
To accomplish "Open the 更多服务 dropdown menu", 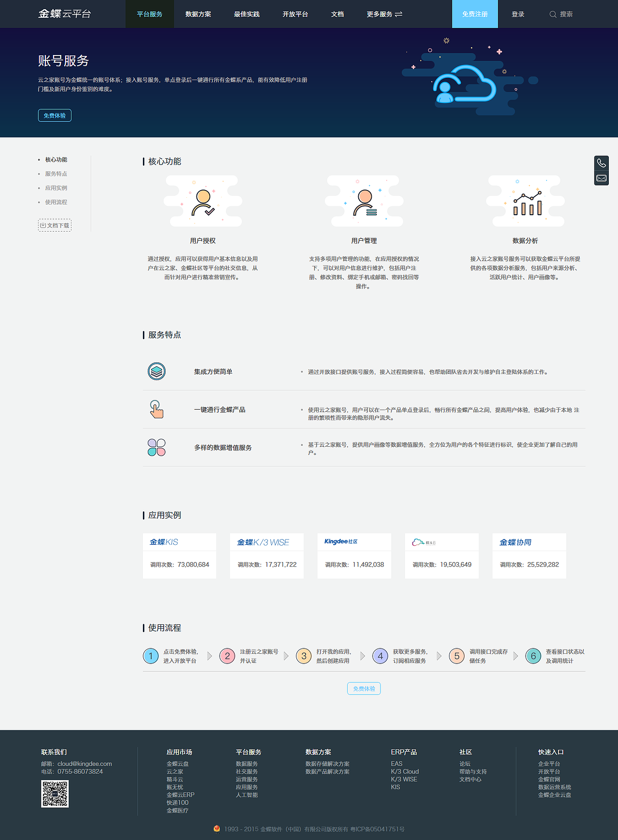I will coord(384,14).
